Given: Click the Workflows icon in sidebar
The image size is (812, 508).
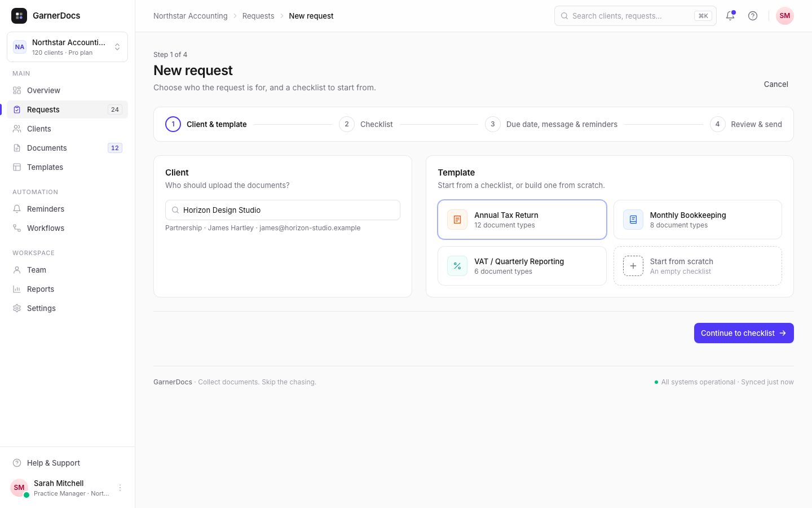Looking at the screenshot, I should pos(17,228).
